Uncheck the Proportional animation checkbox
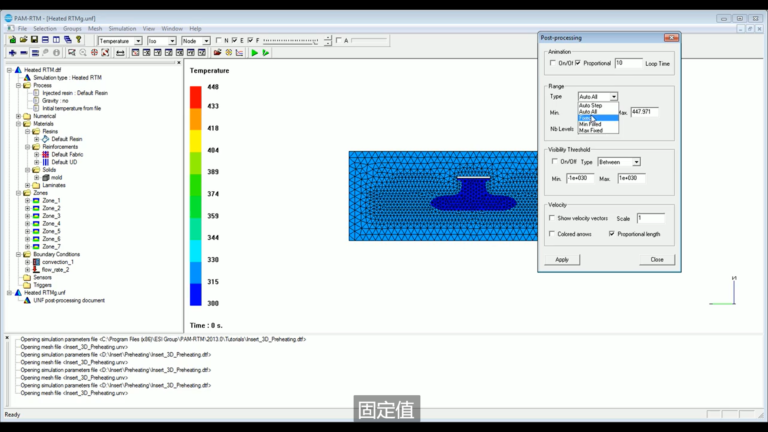The image size is (768, 432). coord(578,63)
